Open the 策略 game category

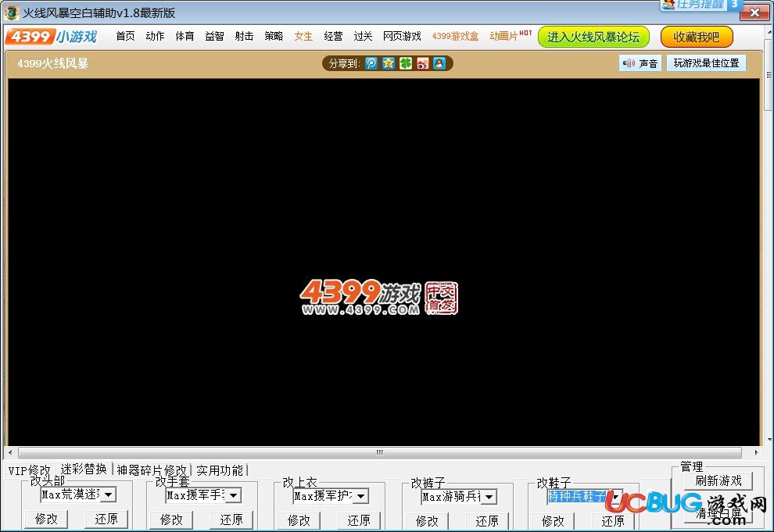pos(274,36)
